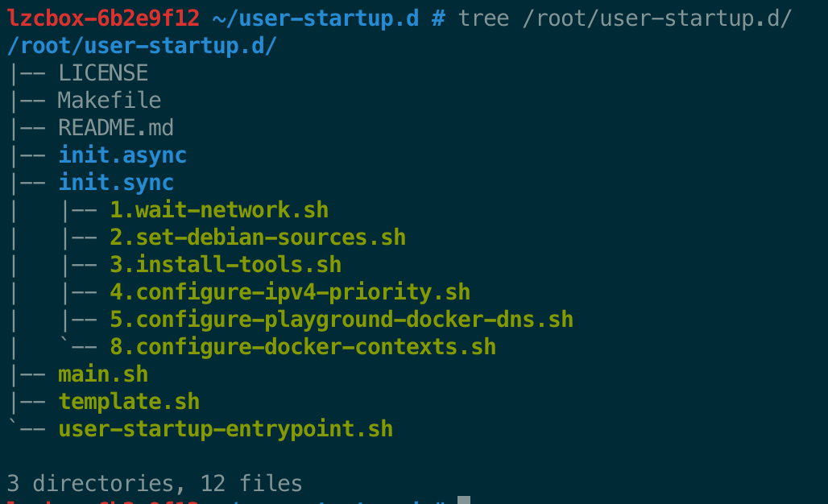Click the template.sh file

click(x=129, y=403)
